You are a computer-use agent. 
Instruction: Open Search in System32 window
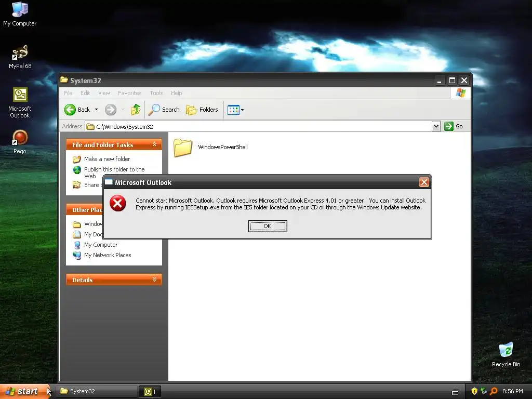point(164,110)
